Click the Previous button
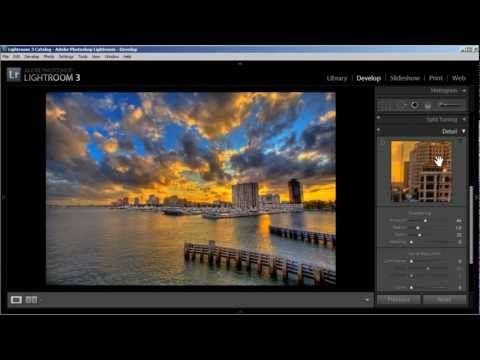This screenshot has width=480, height=360. [399, 300]
